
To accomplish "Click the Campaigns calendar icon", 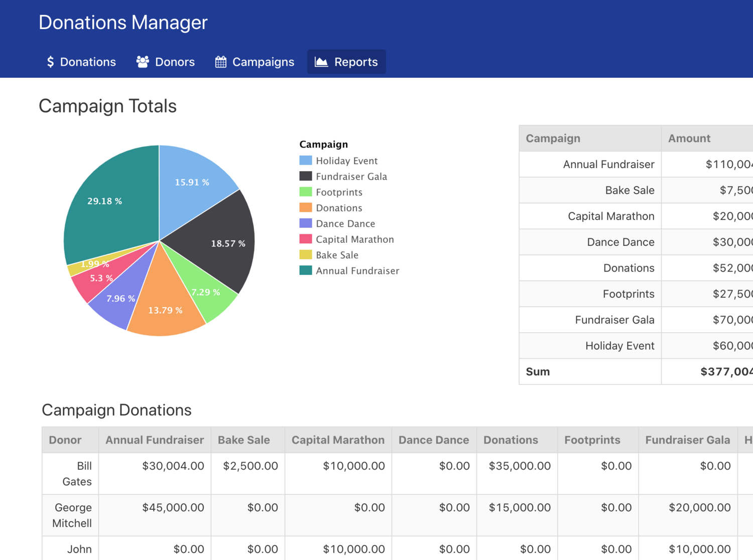I will (220, 62).
